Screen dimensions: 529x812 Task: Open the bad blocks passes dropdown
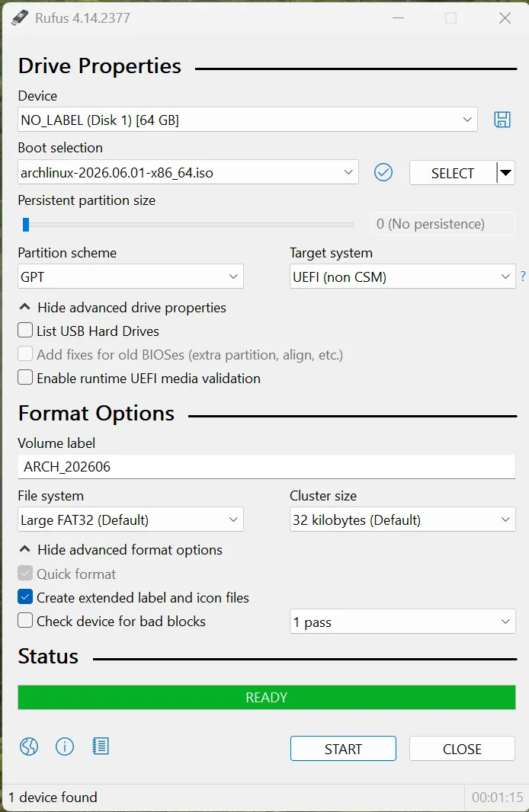[402, 622]
